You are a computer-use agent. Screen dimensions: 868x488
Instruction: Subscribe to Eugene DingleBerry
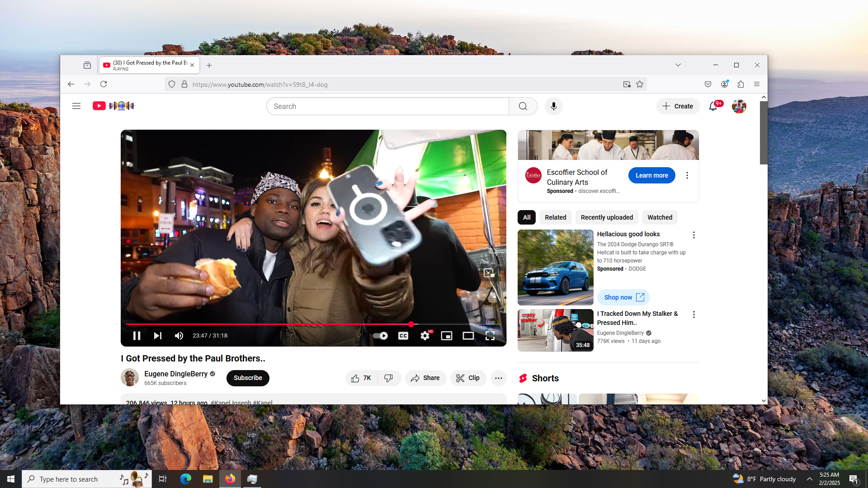pyautogui.click(x=248, y=378)
